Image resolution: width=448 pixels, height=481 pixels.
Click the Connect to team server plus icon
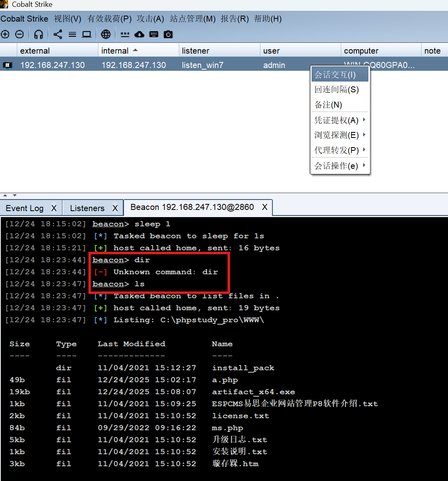[5, 34]
